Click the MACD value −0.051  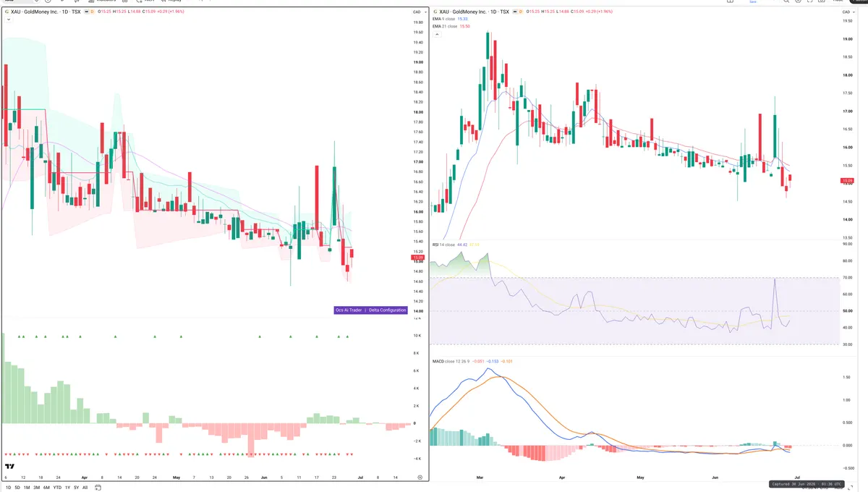click(x=479, y=361)
